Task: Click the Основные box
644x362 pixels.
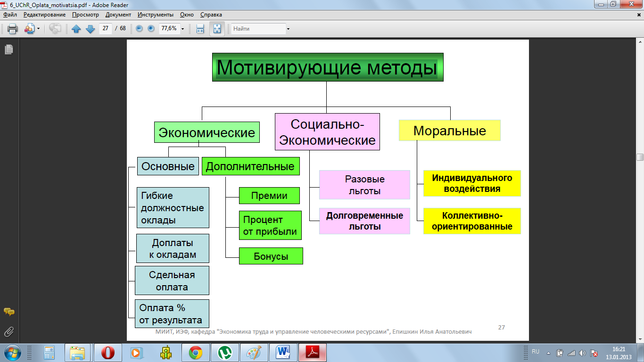Action: [168, 166]
